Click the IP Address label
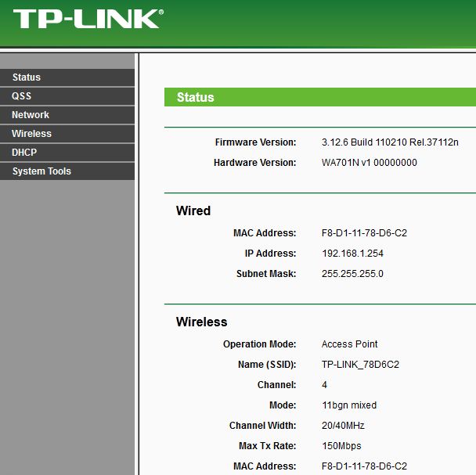Viewport: 476px width, 475px height. click(270, 254)
